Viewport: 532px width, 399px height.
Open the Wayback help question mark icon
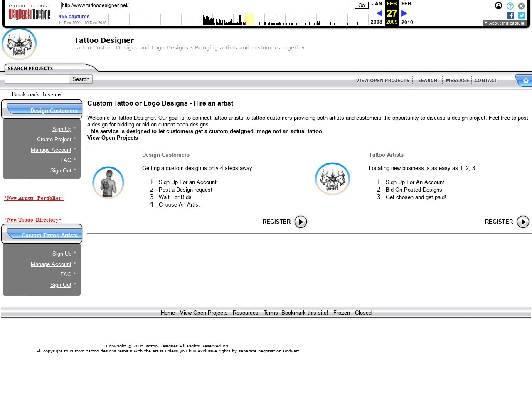(510, 6)
